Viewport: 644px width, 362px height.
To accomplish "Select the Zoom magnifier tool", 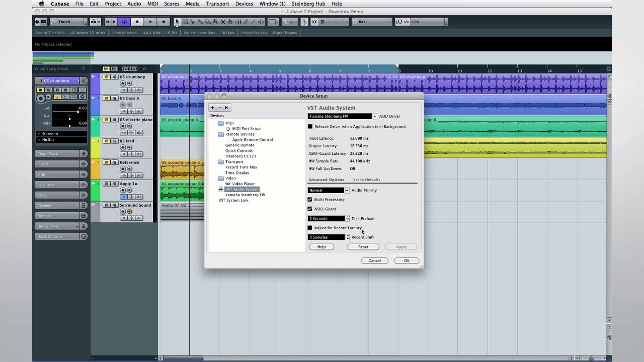I will (x=215, y=22).
